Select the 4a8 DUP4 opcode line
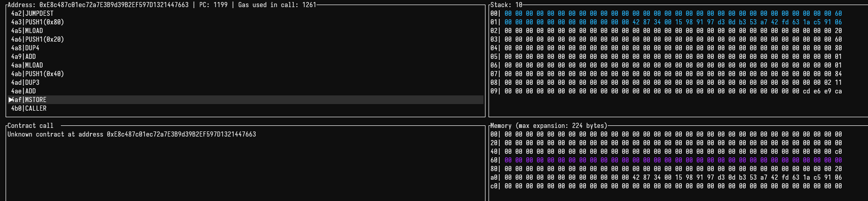This screenshot has width=868, height=201. pos(25,48)
